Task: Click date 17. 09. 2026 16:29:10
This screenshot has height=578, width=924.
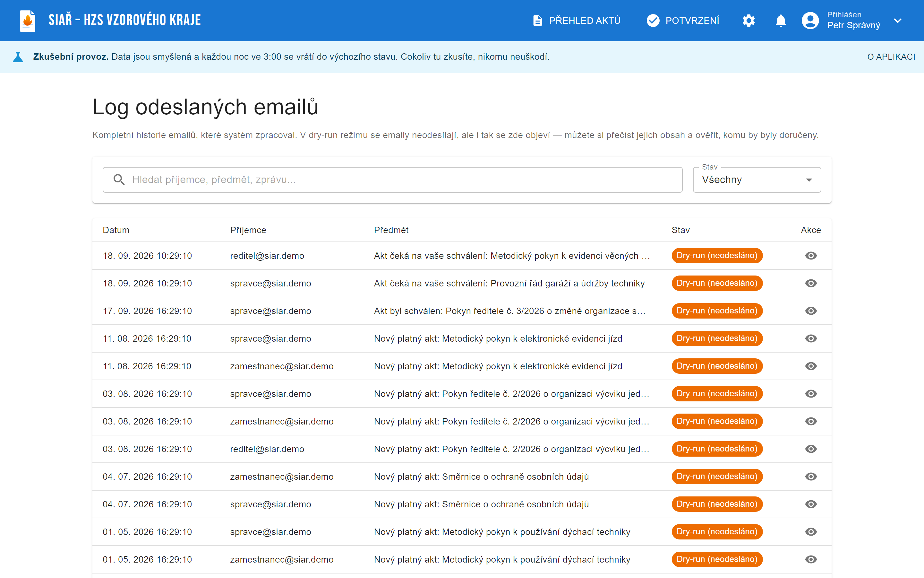Action: pos(147,311)
